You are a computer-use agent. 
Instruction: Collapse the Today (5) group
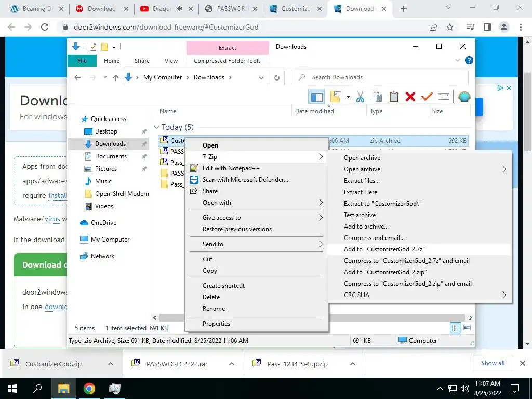coord(156,127)
